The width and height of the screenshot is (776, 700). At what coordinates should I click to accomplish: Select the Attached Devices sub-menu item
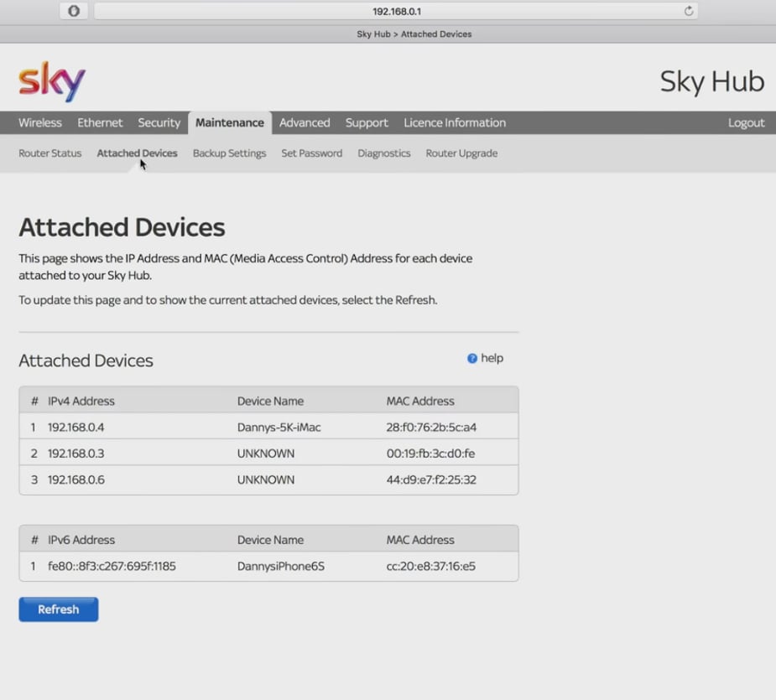[137, 153]
